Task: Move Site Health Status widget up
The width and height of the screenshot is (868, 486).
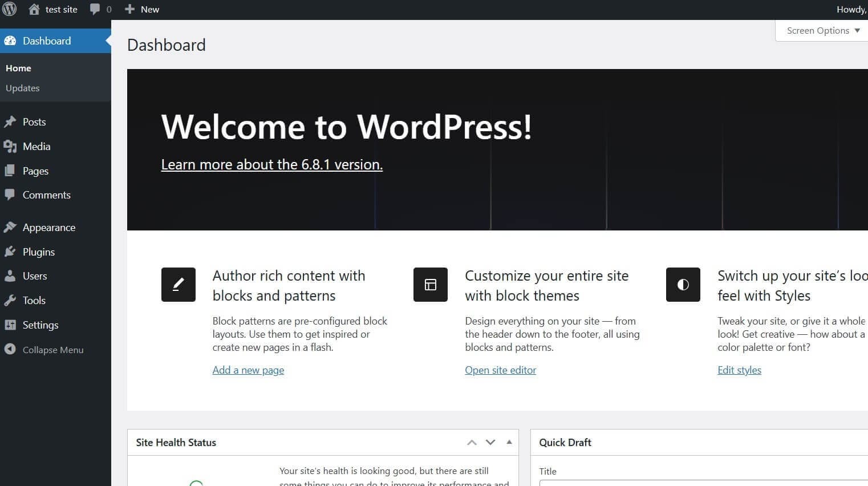Action: 472,443
